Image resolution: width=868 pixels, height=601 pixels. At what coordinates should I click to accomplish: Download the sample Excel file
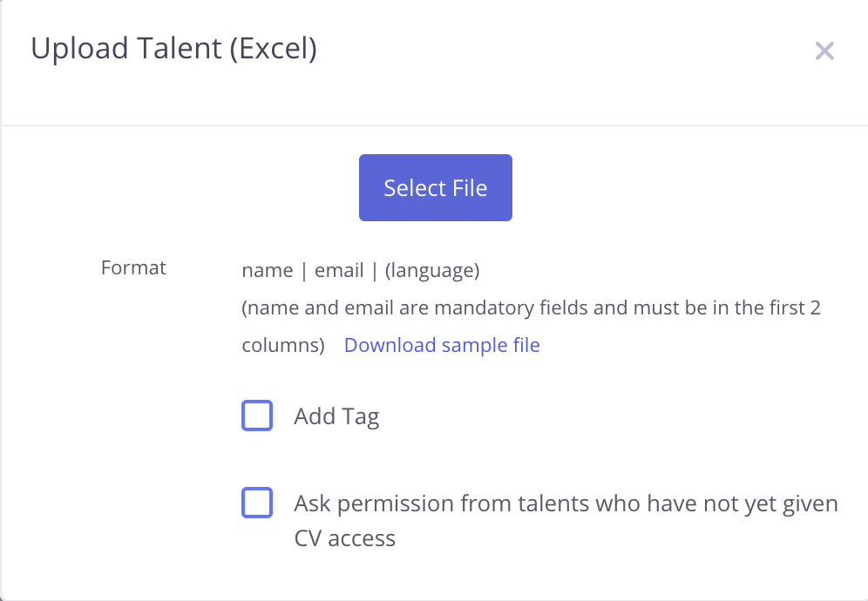tap(442, 345)
